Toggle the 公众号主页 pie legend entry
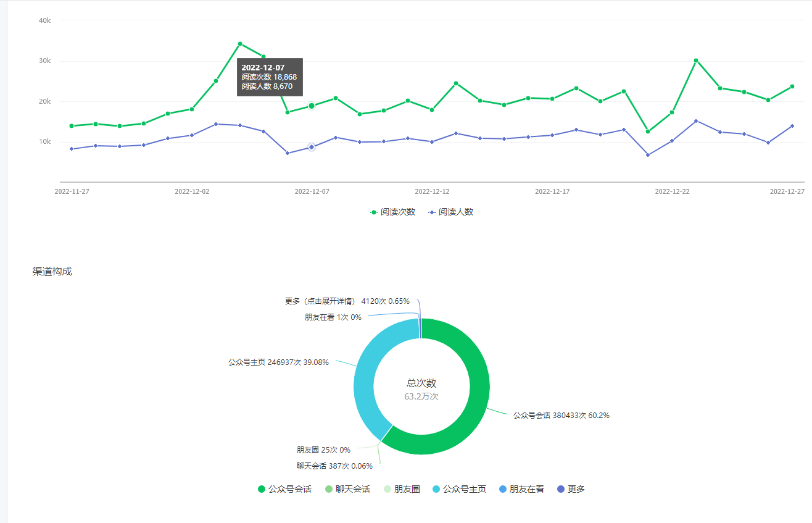 pyautogui.click(x=459, y=489)
